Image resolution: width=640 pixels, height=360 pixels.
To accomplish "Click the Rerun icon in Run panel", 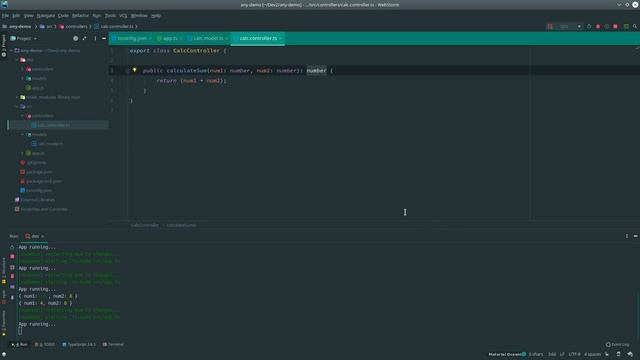I will click(x=12, y=247).
